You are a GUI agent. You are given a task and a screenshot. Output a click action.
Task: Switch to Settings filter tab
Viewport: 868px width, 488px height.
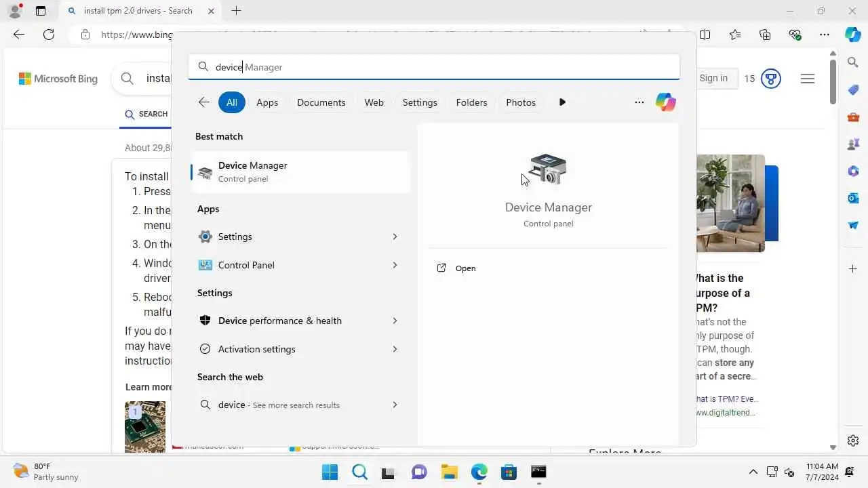coord(420,102)
